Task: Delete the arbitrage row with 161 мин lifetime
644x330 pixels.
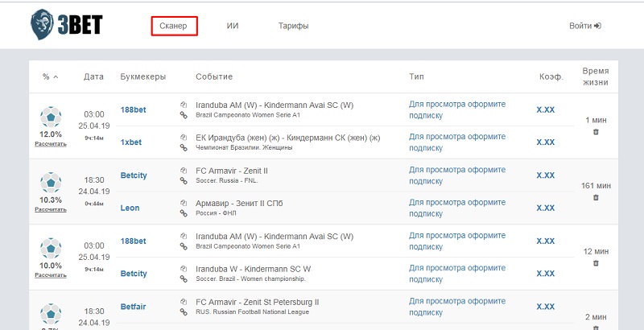Action: (596, 197)
